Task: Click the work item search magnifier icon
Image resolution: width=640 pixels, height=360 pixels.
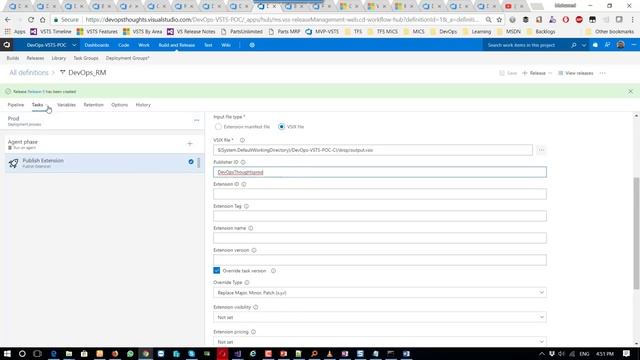Action: [573, 45]
